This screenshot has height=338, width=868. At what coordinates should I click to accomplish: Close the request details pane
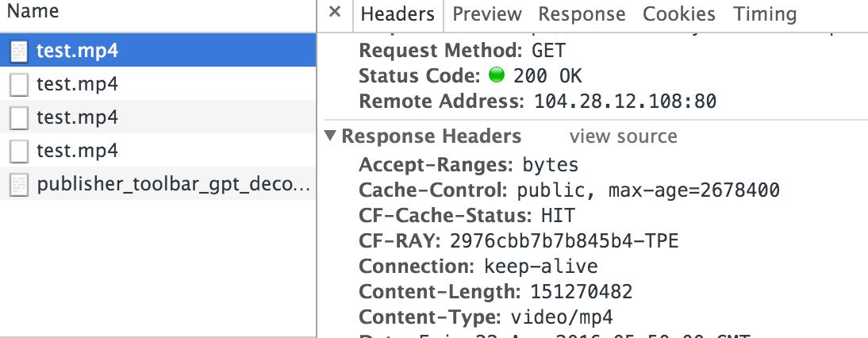point(334,12)
